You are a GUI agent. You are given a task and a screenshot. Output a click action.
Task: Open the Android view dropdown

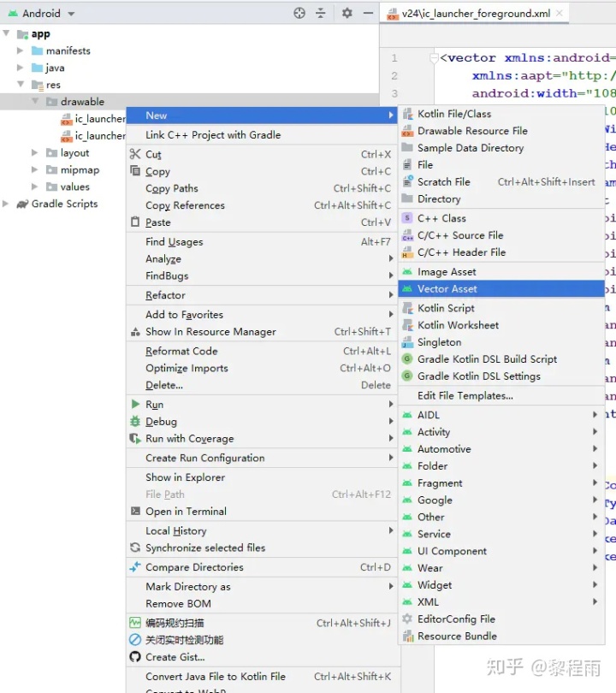click(x=71, y=15)
